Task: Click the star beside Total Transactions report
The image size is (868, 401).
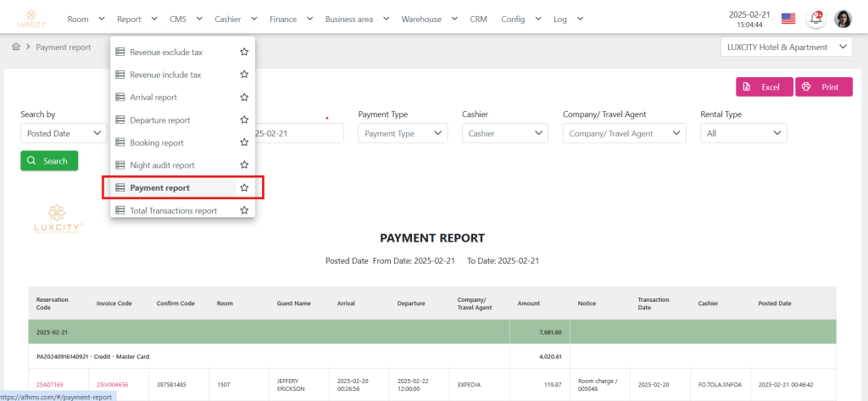Action: pyautogui.click(x=244, y=210)
